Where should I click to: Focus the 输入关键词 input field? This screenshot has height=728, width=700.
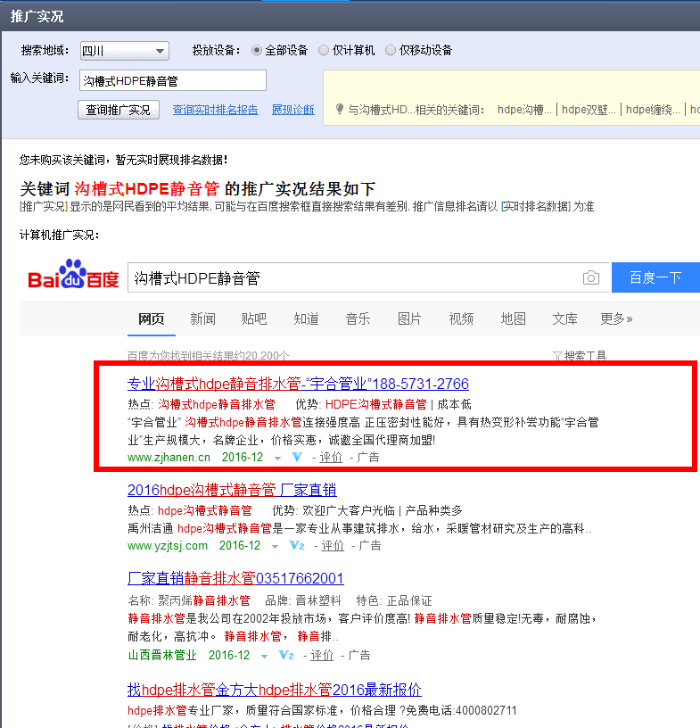tap(173, 81)
